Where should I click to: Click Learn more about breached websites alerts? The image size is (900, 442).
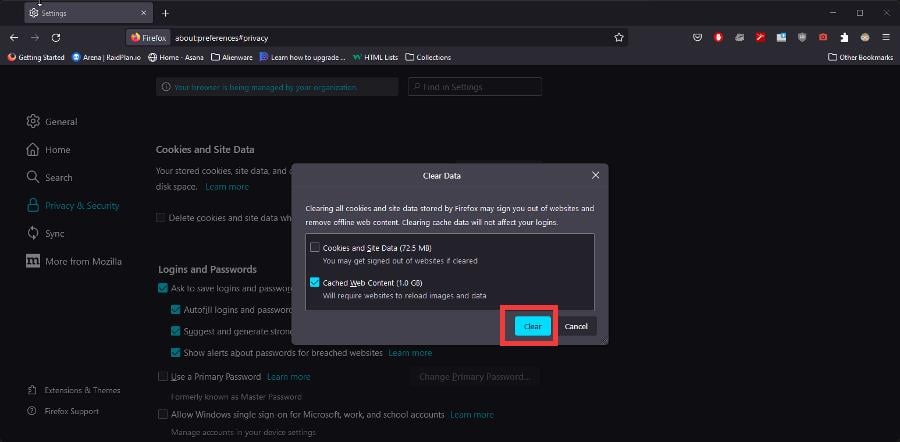coord(410,352)
